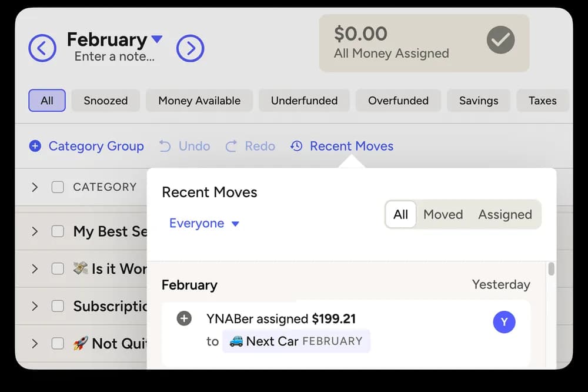Click the Recent Moves popover title
This screenshot has height=392, width=588.
point(209,192)
